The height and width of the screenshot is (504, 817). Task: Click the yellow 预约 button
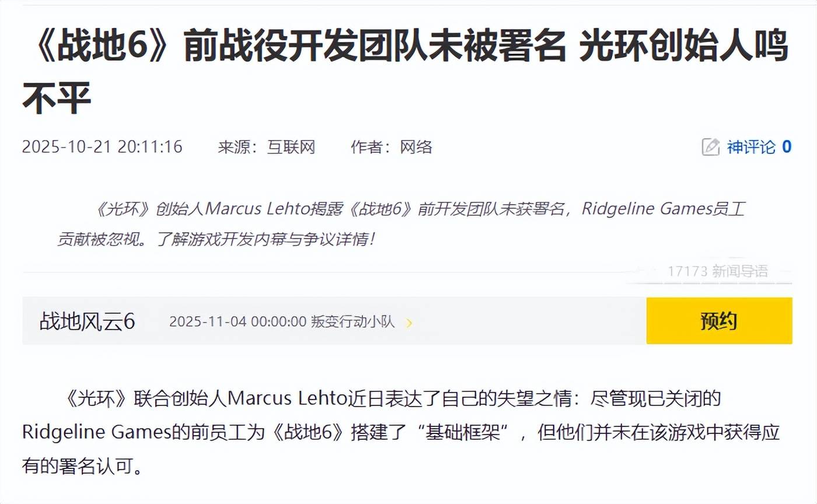click(x=719, y=321)
